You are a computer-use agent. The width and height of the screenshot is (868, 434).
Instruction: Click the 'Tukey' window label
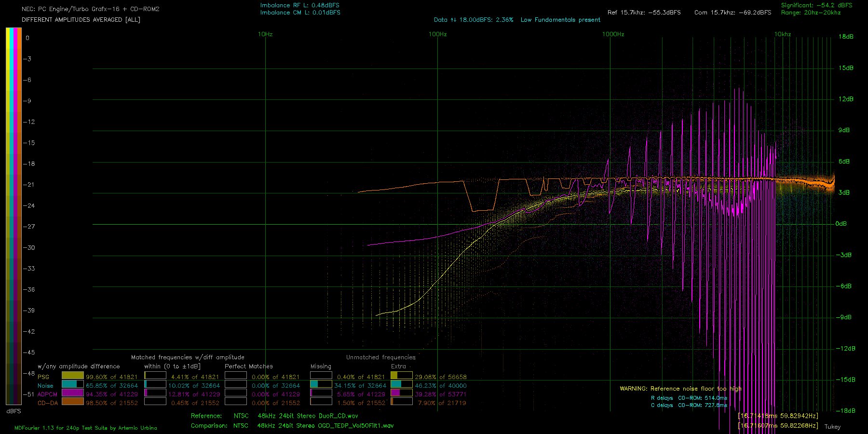pos(832,427)
